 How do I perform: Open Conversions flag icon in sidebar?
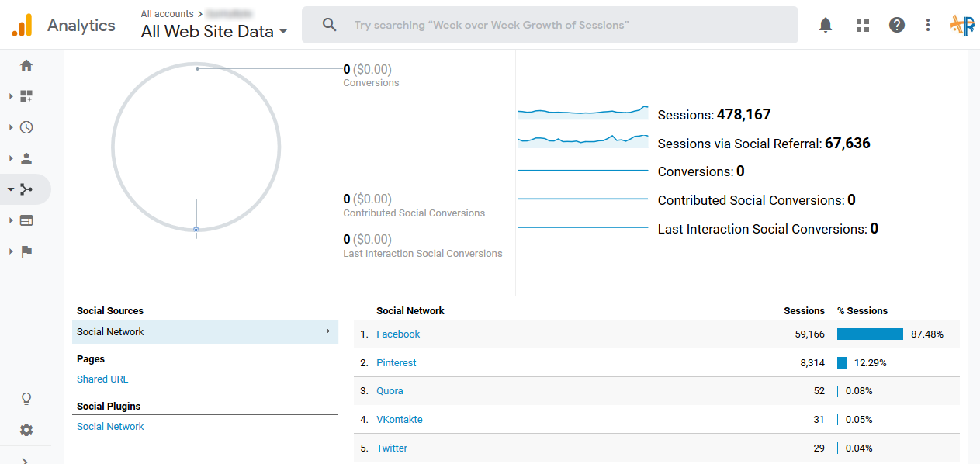[x=26, y=251]
